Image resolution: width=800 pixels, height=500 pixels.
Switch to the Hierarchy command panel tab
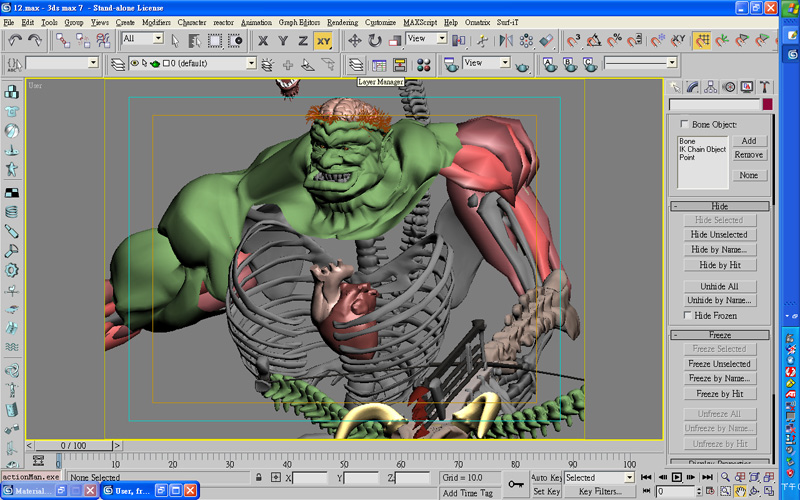pos(710,87)
